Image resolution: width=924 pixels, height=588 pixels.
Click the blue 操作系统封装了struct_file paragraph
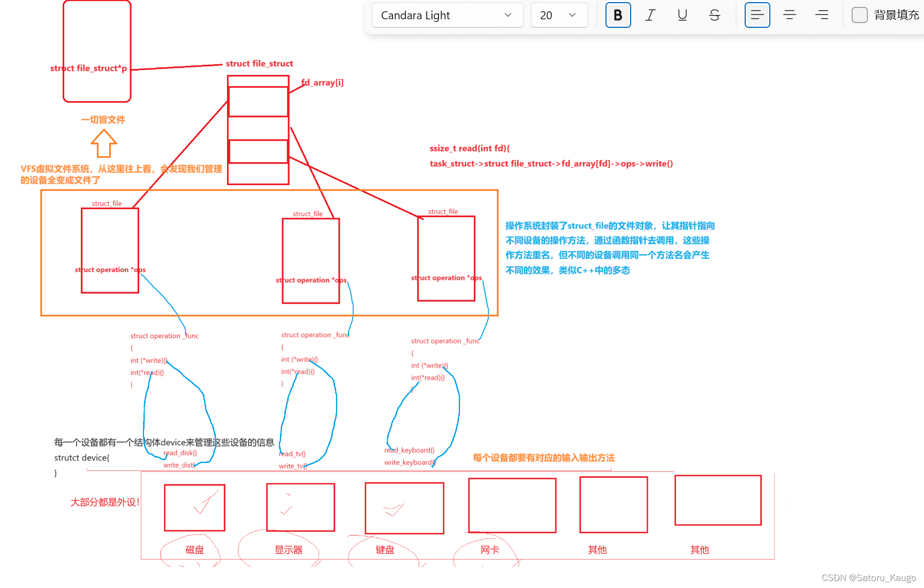pos(610,248)
